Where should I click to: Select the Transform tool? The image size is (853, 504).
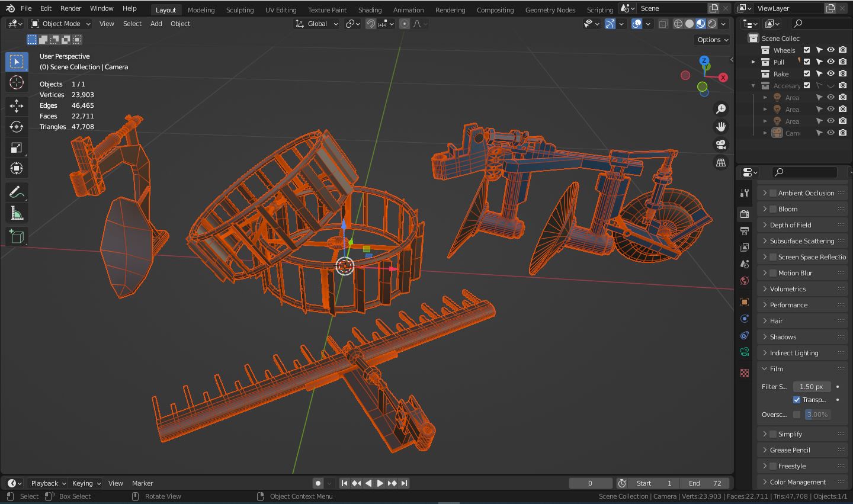click(17, 168)
